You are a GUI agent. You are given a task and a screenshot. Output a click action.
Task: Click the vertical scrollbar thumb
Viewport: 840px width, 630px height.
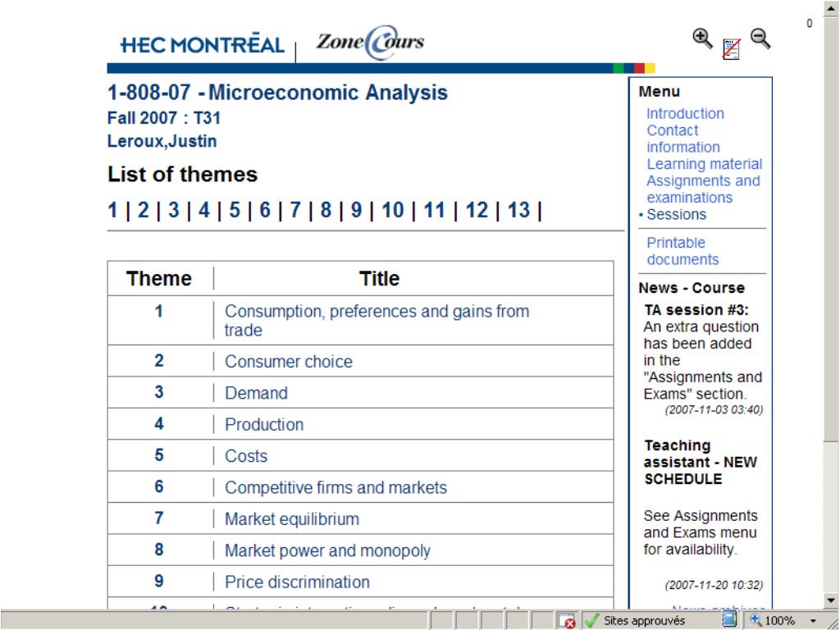(x=831, y=228)
